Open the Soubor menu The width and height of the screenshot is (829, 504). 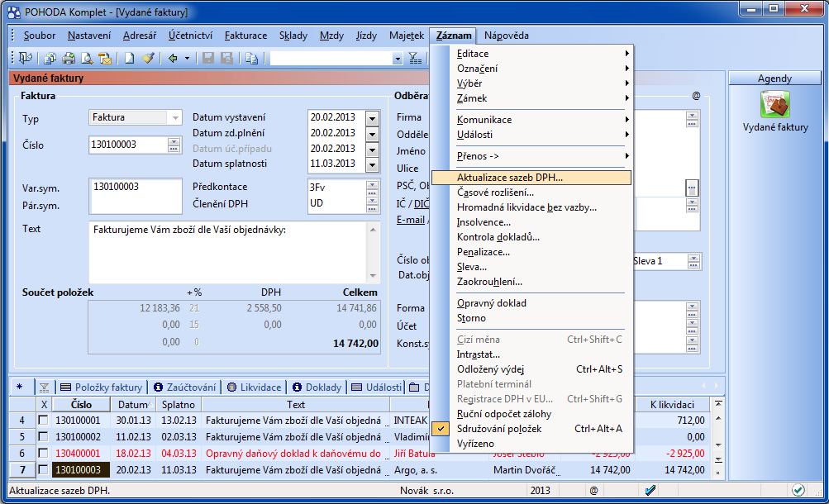[x=40, y=36]
